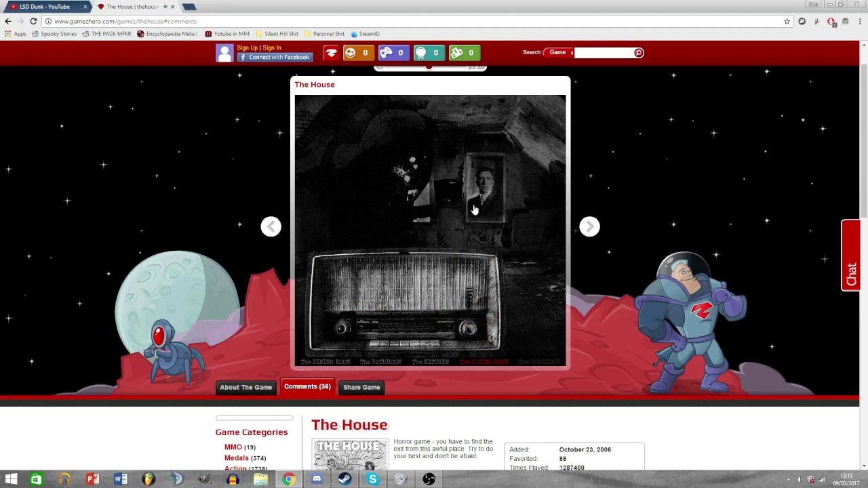Image resolution: width=868 pixels, height=488 pixels.
Task: Click the green cash counter
Action: [x=465, y=53]
